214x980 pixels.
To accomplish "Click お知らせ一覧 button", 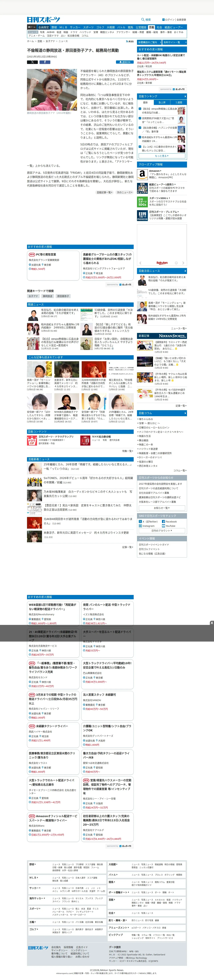I will pyautogui.click(x=162, y=507).
